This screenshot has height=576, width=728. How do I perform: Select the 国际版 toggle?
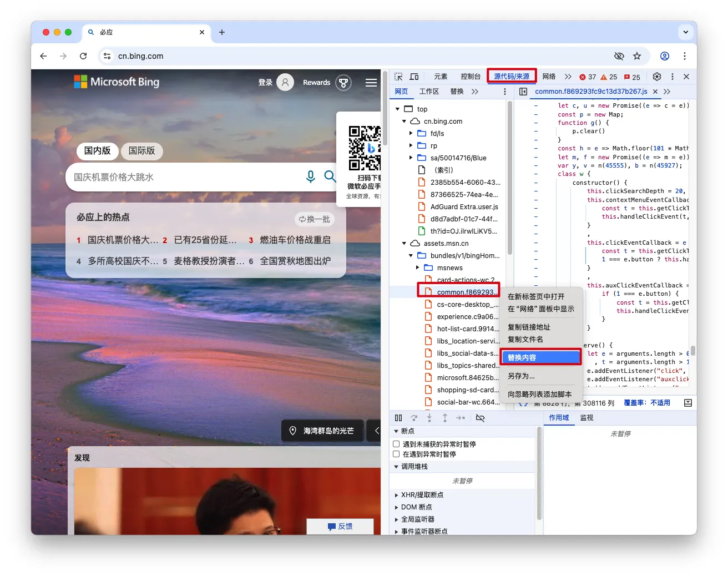[x=141, y=150]
